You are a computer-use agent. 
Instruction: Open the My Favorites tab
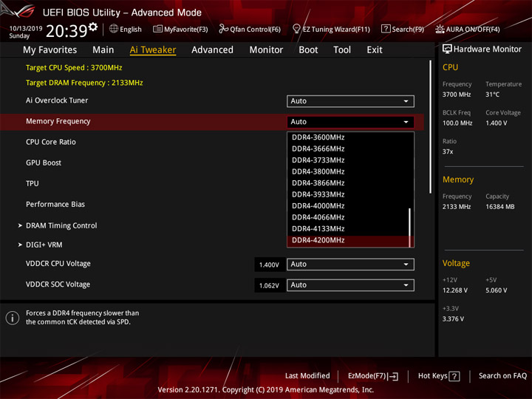(x=50, y=50)
